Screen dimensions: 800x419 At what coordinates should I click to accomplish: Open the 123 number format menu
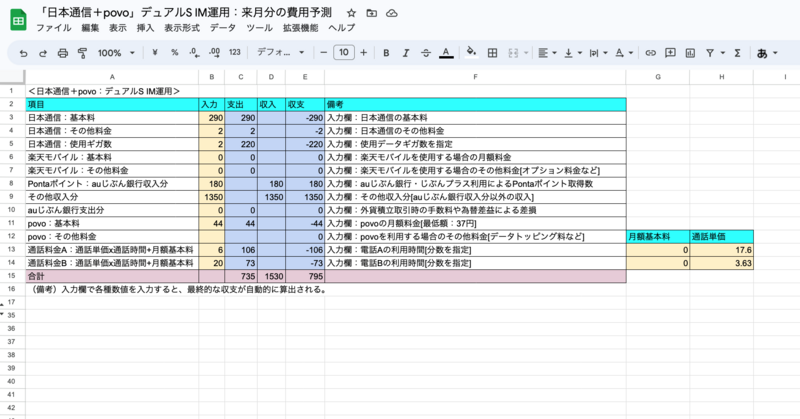[x=235, y=53]
